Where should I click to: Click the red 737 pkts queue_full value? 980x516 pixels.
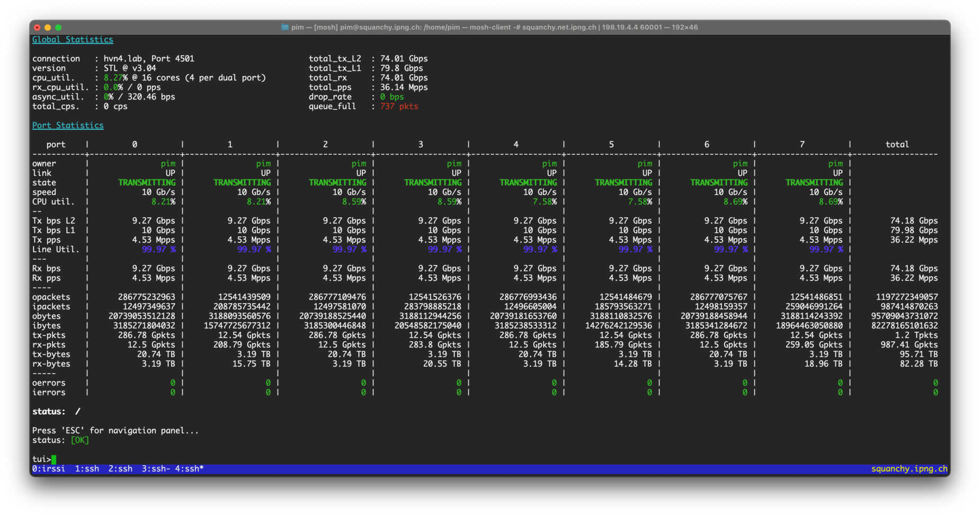tap(399, 106)
